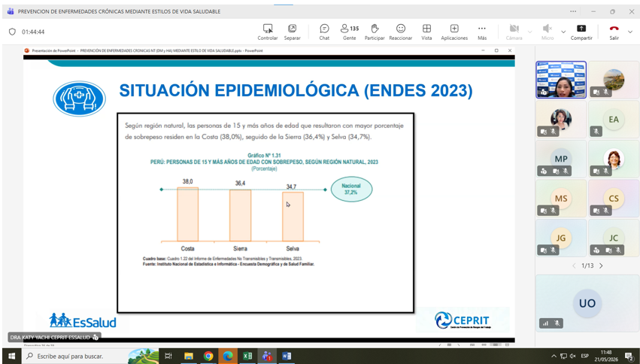Image resolution: width=640 pixels, height=364 pixels.
Task: Select the EA participant tile
Action: (x=614, y=119)
